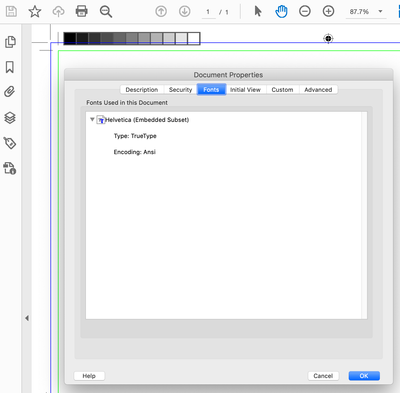Confirm with the OK button
Viewport: 400px width, 393px height.
364,376
